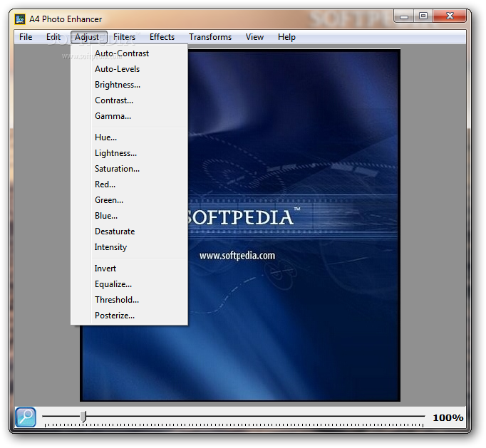
Task: Open the Transforms menu
Action: [x=210, y=37]
